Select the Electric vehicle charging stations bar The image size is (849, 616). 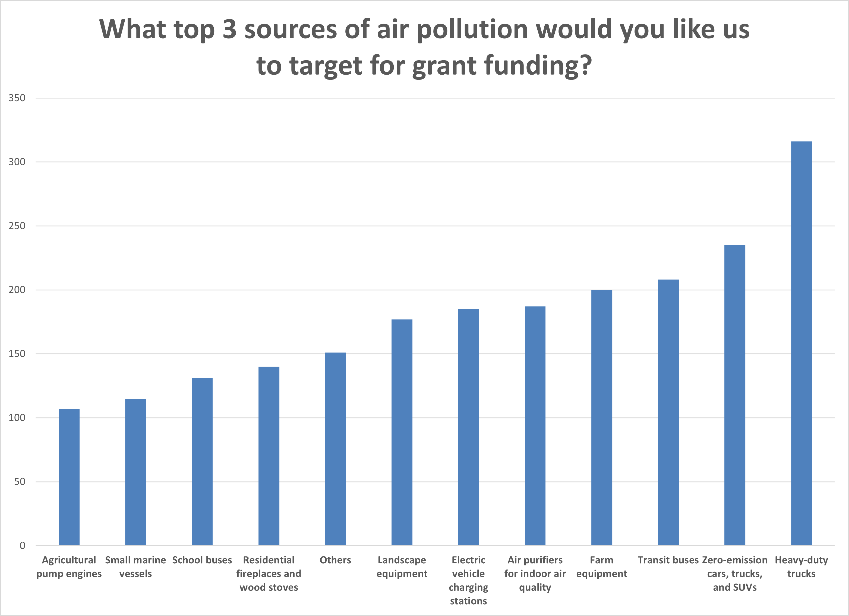(x=468, y=427)
